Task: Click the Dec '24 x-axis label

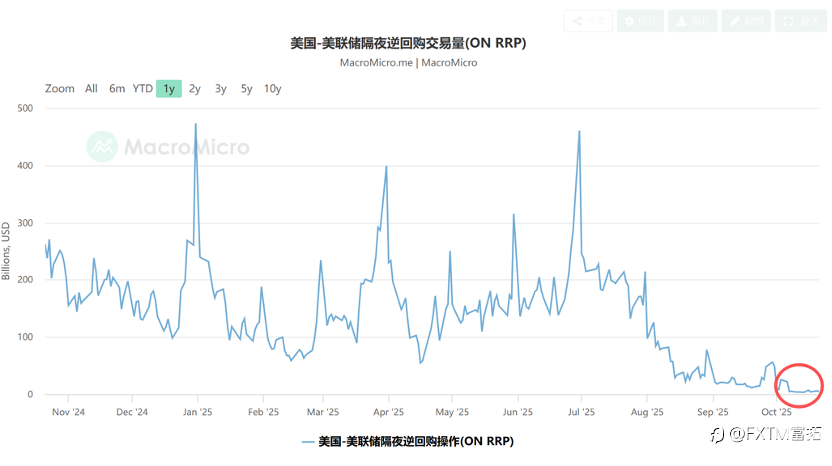Action: [x=132, y=412]
